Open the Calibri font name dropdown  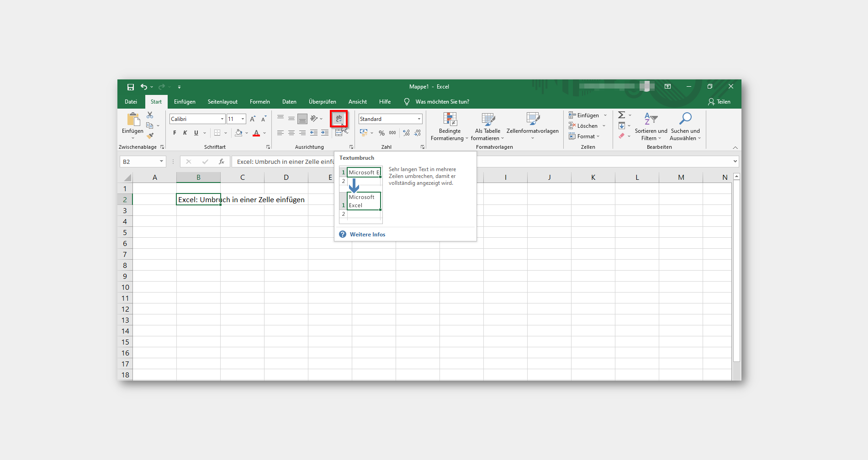(222, 119)
